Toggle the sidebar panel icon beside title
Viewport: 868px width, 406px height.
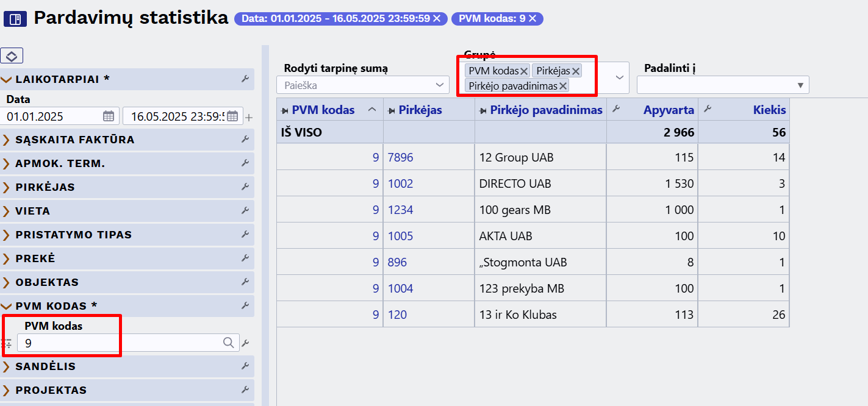[x=15, y=20]
